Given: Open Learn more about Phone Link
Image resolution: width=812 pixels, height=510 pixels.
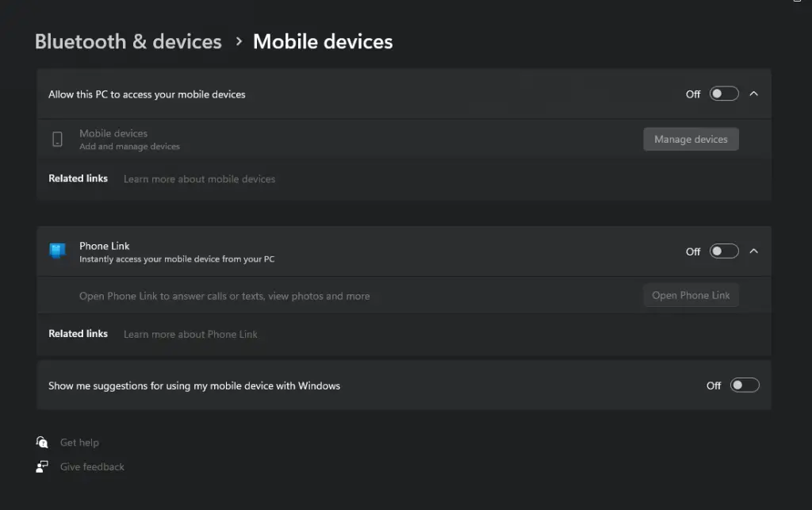Looking at the screenshot, I should coord(190,335).
